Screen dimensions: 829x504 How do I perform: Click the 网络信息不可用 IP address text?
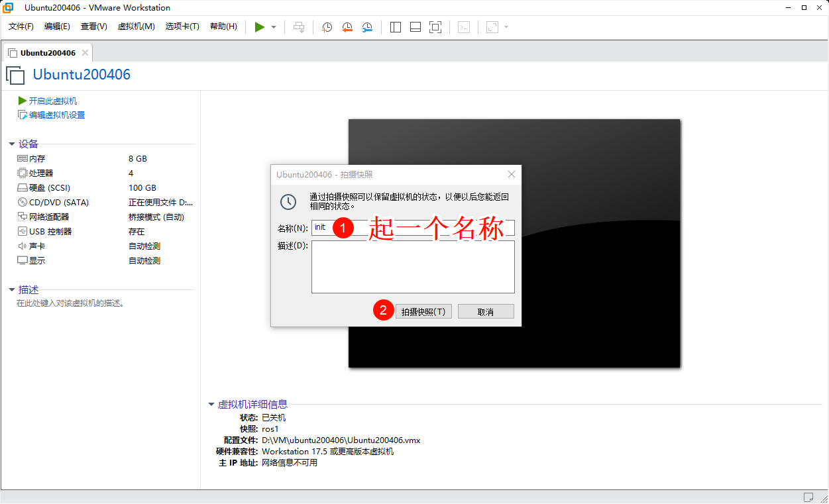click(x=290, y=462)
